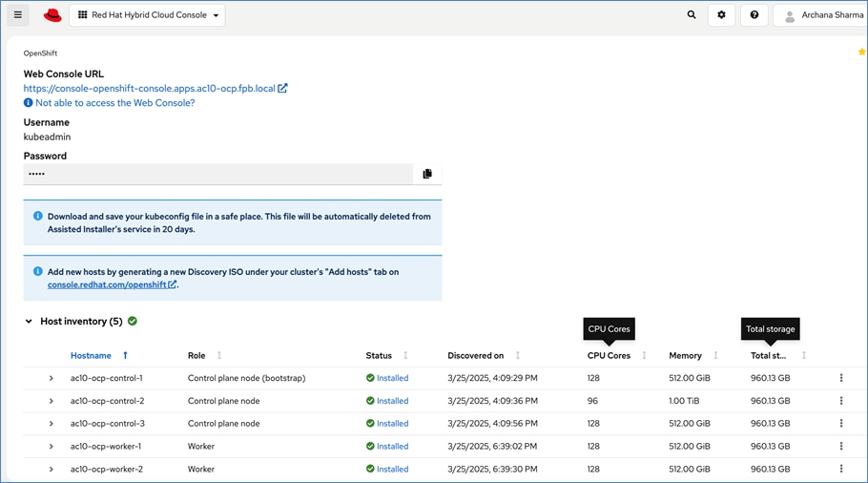Expand the ac10-ocp-control-1 row
The height and width of the screenshot is (483, 868).
coord(51,378)
